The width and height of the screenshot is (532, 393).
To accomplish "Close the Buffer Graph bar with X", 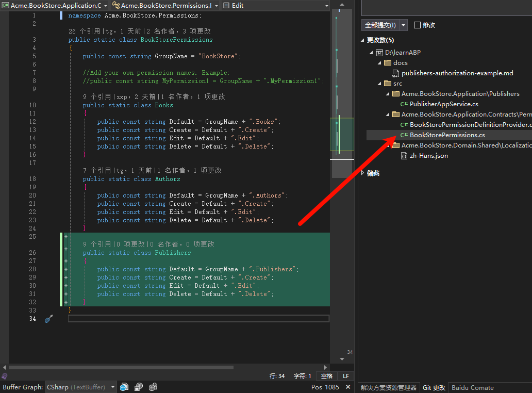I will [x=348, y=387].
